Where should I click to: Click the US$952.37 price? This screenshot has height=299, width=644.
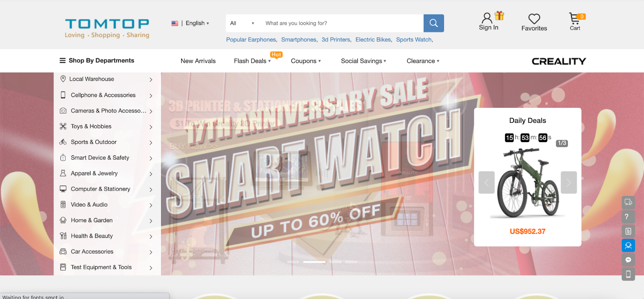click(x=528, y=231)
